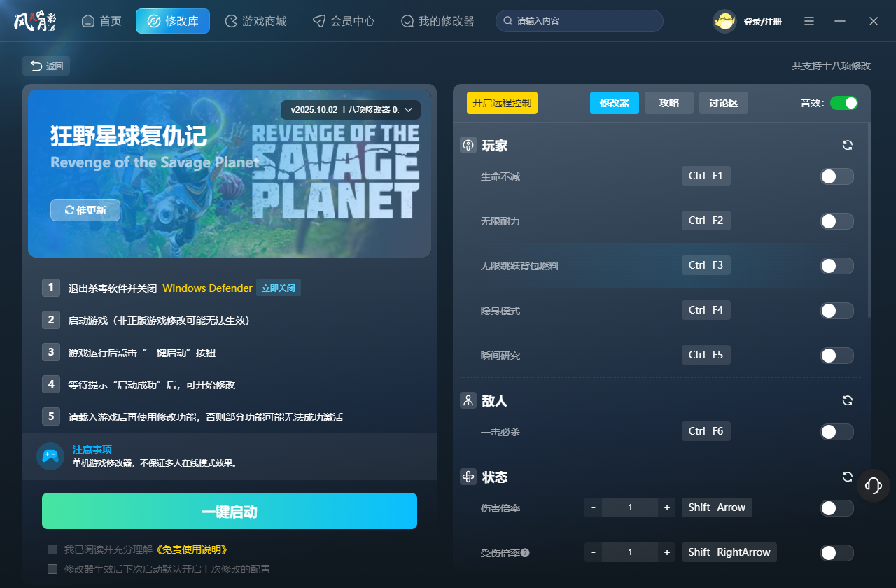Open the headset customer service icon
Screen dimensions: 896x588
[873, 485]
